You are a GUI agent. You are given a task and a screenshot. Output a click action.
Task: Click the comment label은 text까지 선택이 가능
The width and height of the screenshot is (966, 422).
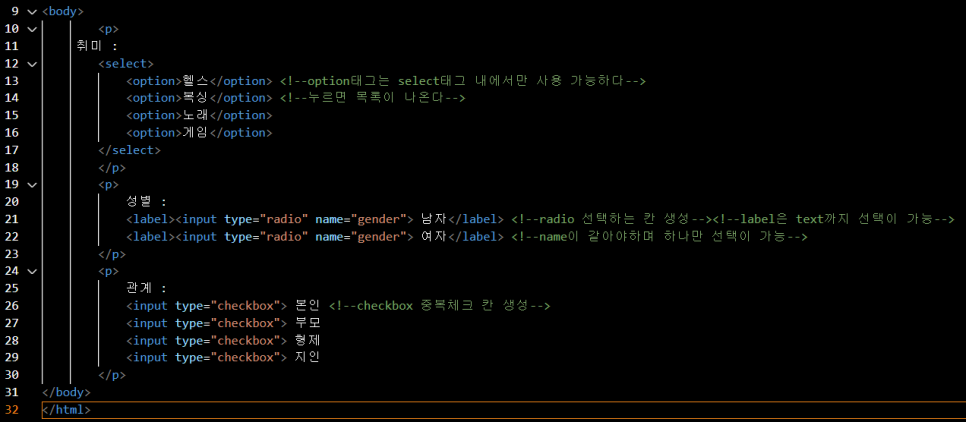click(834, 219)
